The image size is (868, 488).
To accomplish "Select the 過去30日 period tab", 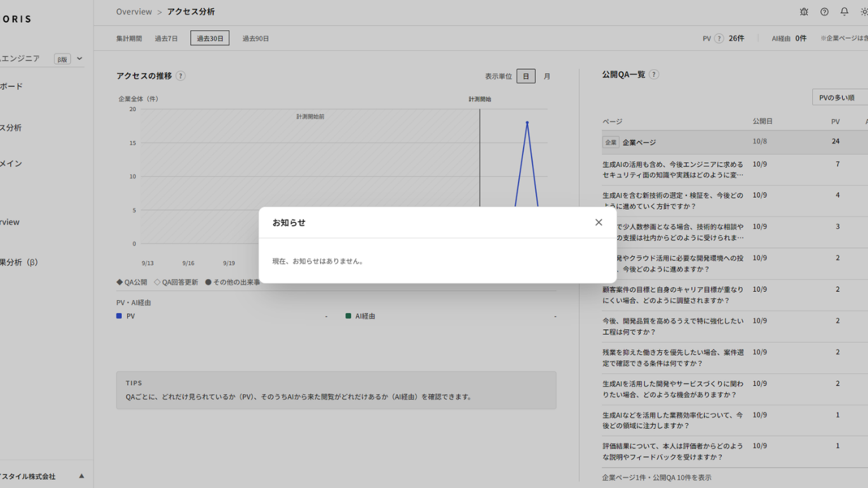I will pyautogui.click(x=210, y=38).
